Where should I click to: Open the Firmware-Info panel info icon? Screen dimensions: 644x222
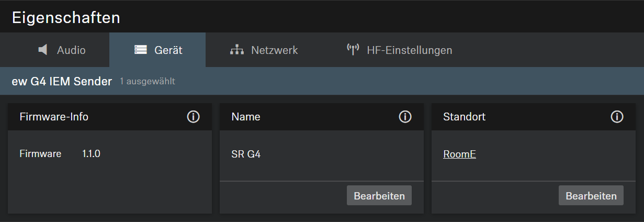pos(194,117)
